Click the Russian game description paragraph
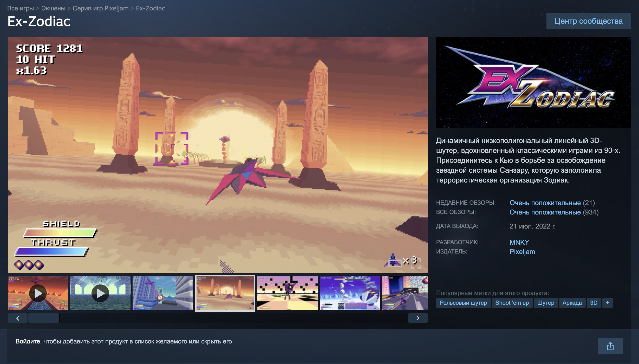This screenshot has height=364, width=639. [x=528, y=160]
